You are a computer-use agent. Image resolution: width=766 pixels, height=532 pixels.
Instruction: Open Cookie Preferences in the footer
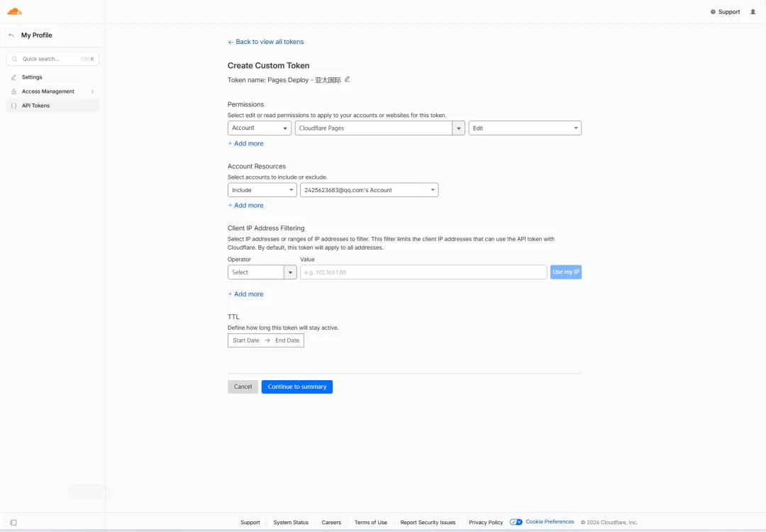tap(550, 522)
